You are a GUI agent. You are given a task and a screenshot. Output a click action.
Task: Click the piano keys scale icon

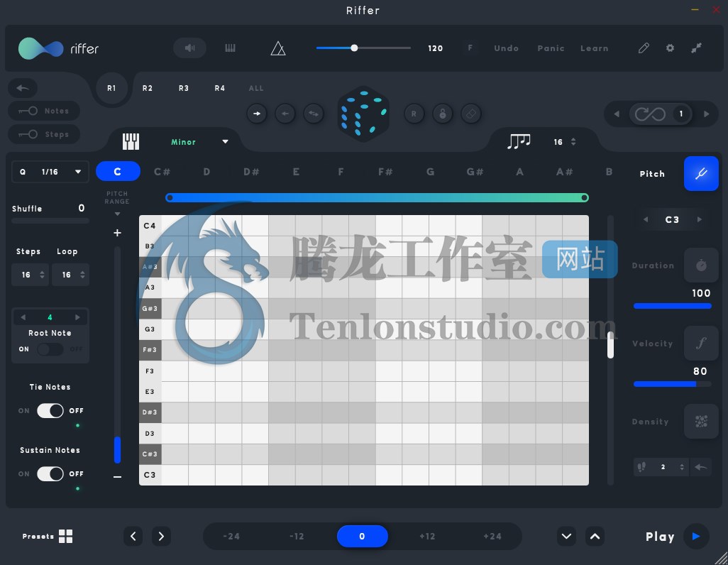[x=131, y=141]
